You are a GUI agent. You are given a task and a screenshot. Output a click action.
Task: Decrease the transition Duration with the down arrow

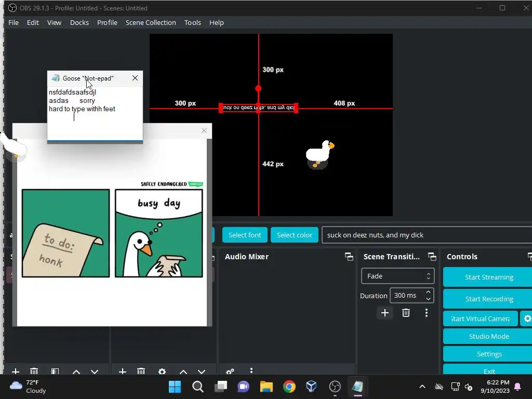[x=428, y=299]
